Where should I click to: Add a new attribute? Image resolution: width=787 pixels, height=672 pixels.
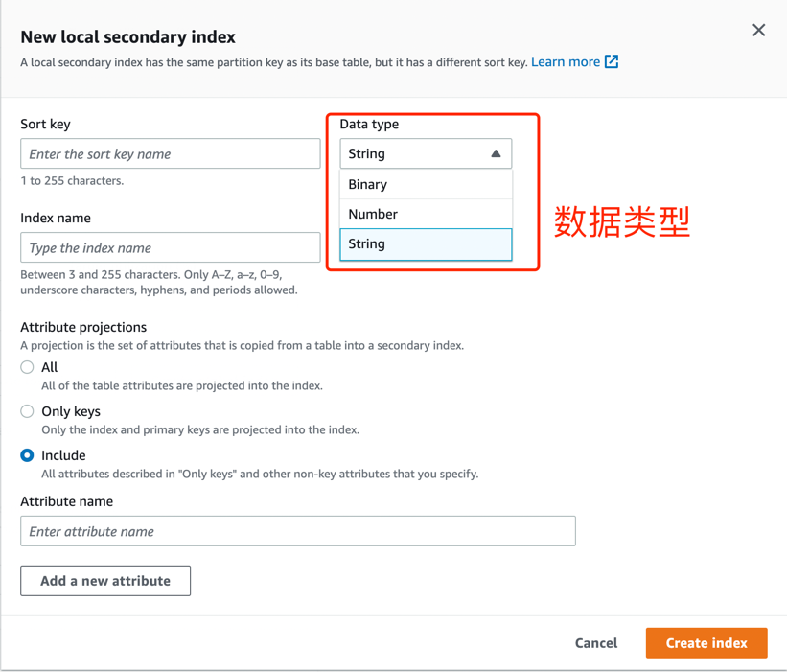point(105,581)
